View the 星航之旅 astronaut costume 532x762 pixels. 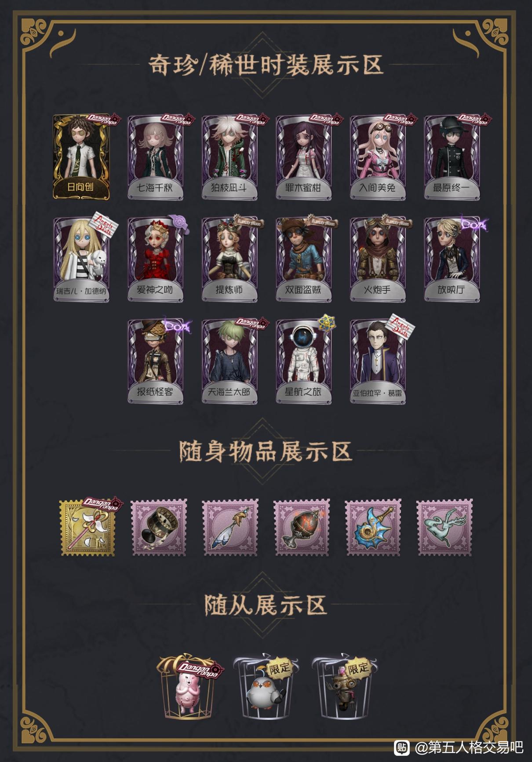(304, 361)
